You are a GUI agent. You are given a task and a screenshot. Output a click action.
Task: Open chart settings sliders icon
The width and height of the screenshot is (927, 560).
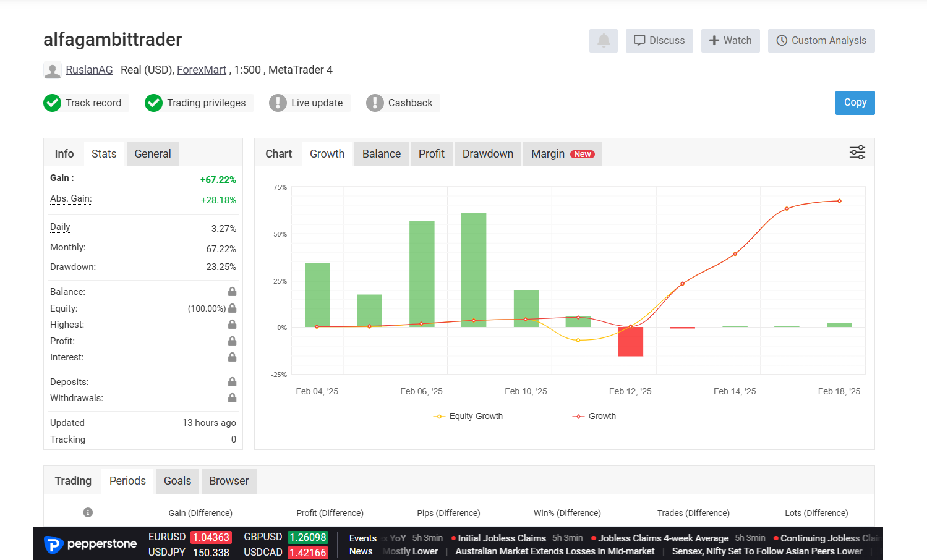pyautogui.click(x=857, y=153)
